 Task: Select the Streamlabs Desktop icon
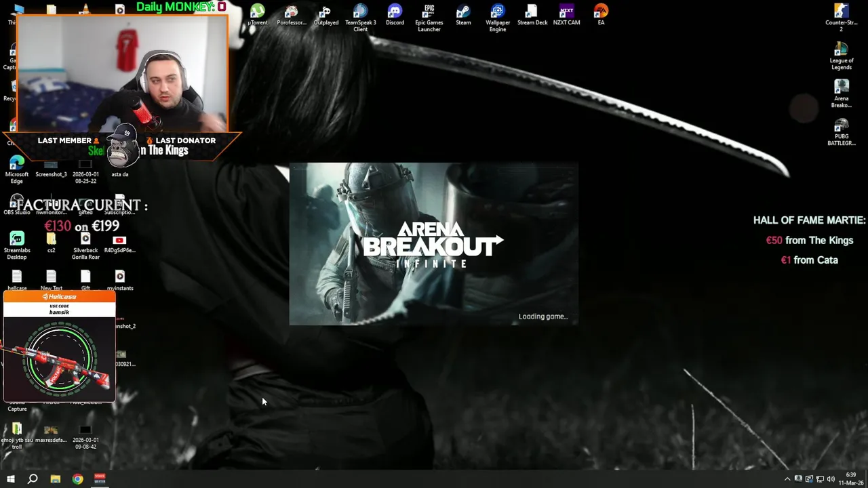(17, 245)
